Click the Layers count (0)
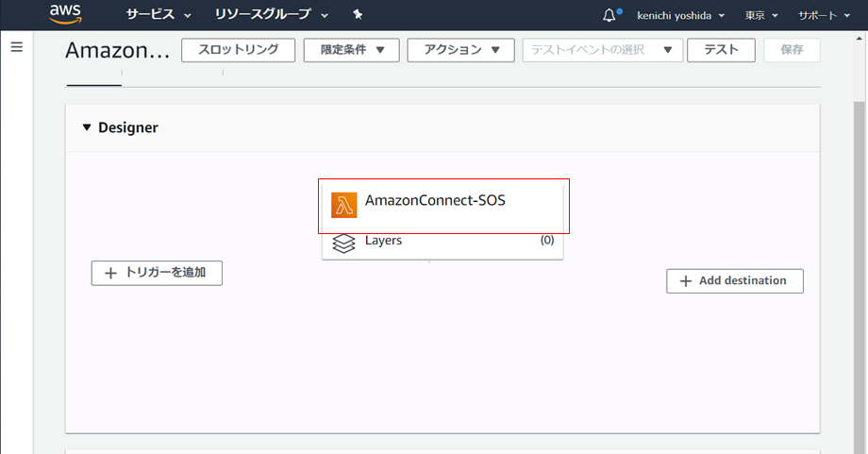Image resolution: width=868 pixels, height=454 pixels. point(547,240)
